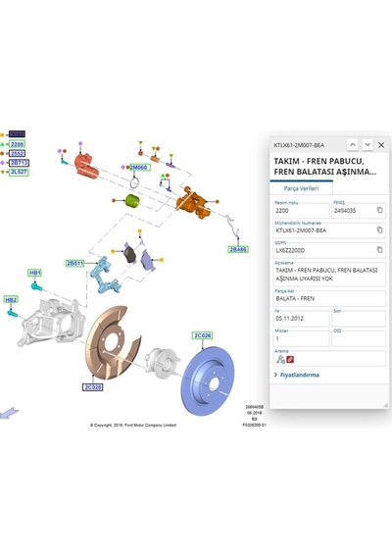The image size is (392, 559).
Task: Copy the FINIS number 2494035
Action: pyautogui.click(x=380, y=210)
